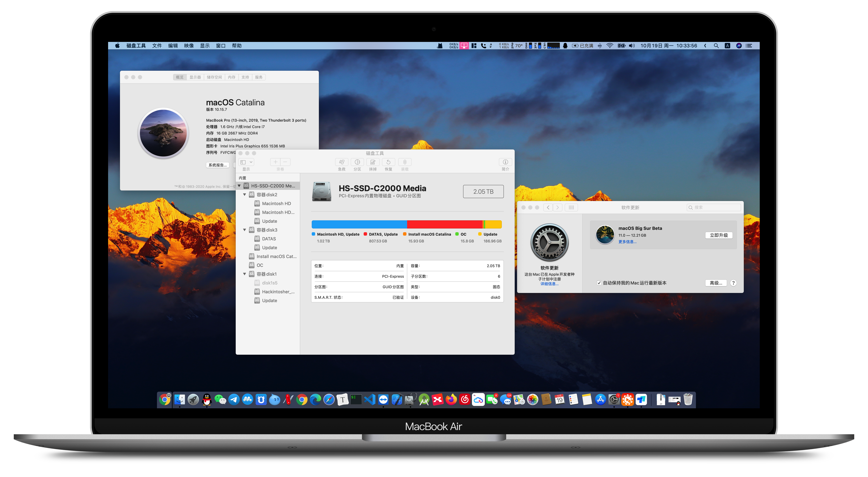Click the 186.96 GB Update size label

(492, 241)
